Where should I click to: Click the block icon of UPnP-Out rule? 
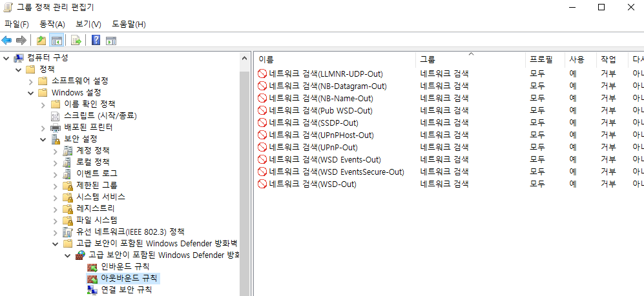click(262, 147)
